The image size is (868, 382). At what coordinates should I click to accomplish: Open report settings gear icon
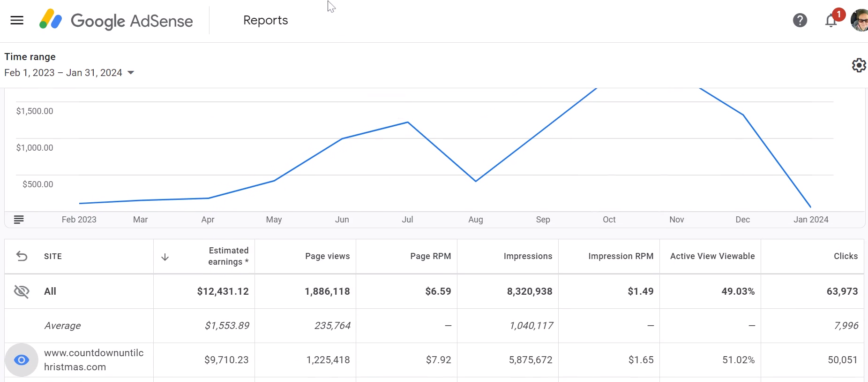pos(859,65)
